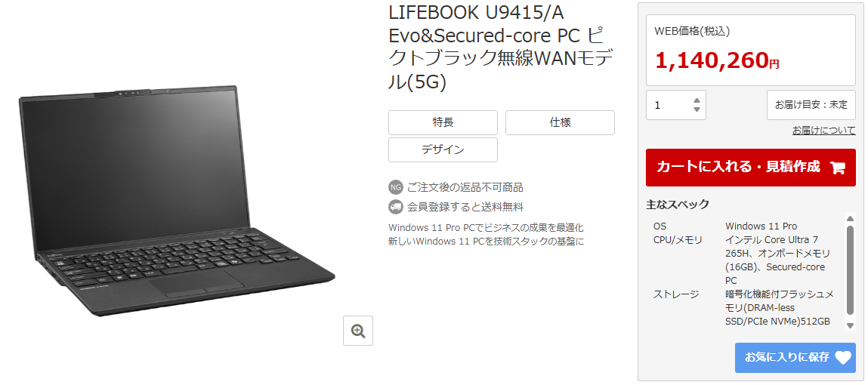Click the shopping cart icon on red button

838,168
